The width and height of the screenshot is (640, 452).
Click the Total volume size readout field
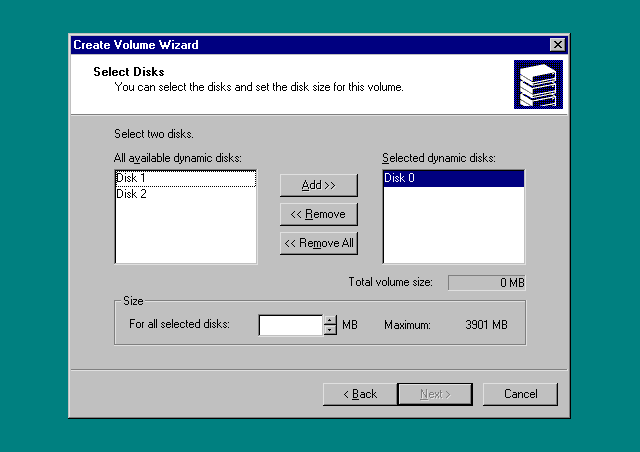pos(486,283)
